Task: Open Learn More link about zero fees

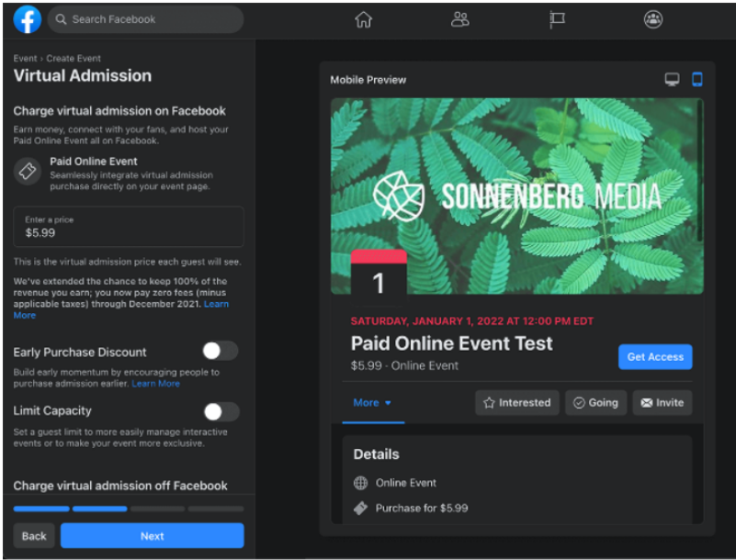Action: click(216, 304)
